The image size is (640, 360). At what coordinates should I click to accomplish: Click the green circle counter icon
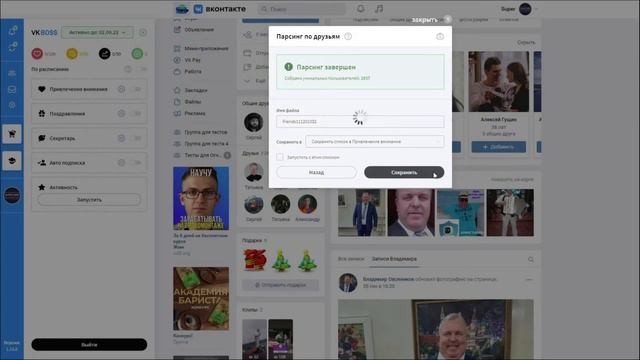pyautogui.click(x=137, y=53)
